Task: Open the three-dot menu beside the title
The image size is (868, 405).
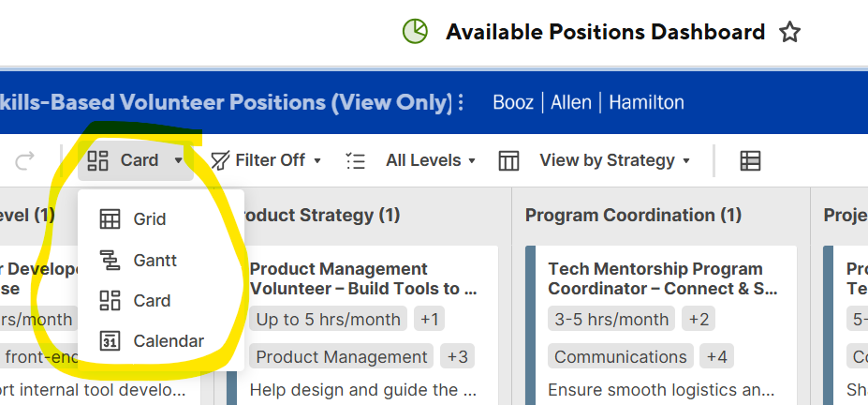Action: [461, 102]
